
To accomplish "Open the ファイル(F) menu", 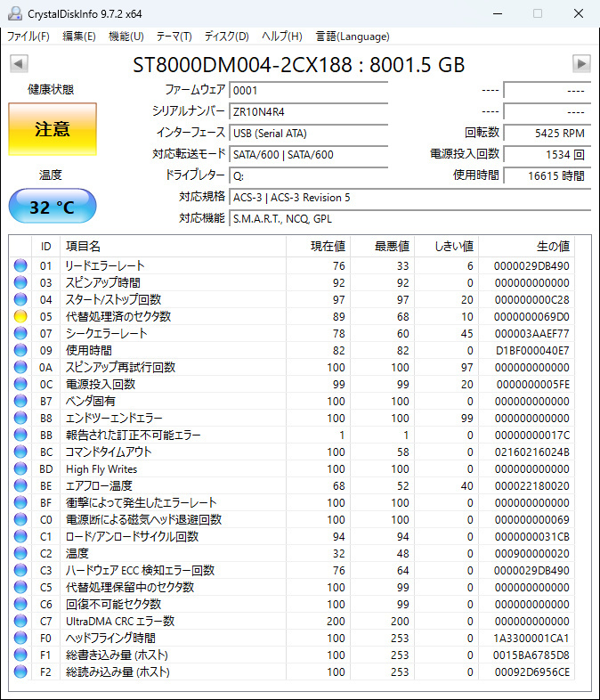I will coord(28,37).
